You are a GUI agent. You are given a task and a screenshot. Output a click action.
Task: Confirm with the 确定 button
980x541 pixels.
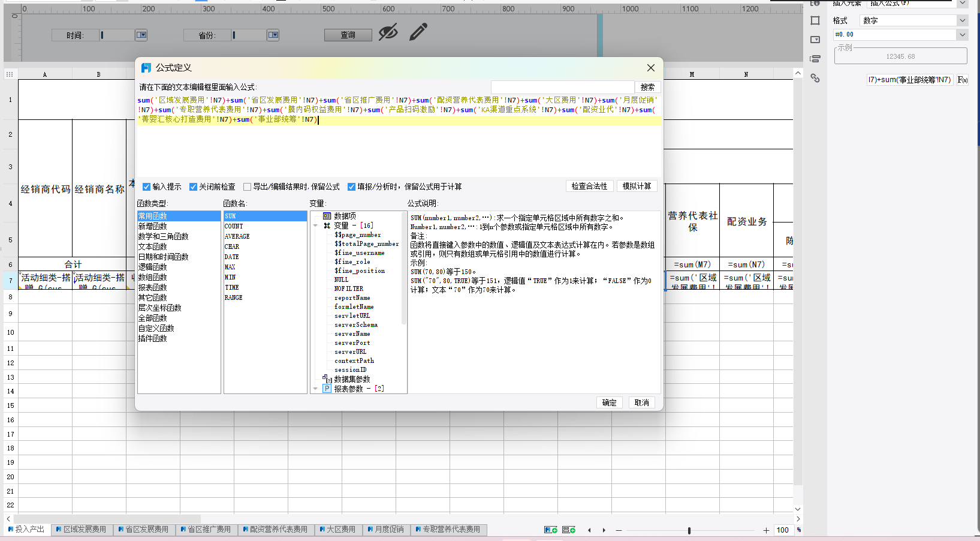click(610, 402)
